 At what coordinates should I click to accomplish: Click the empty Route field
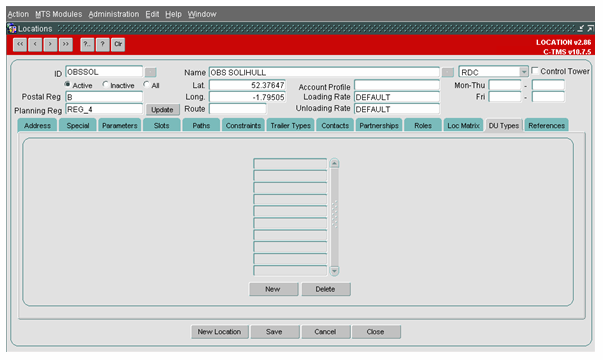coord(238,109)
